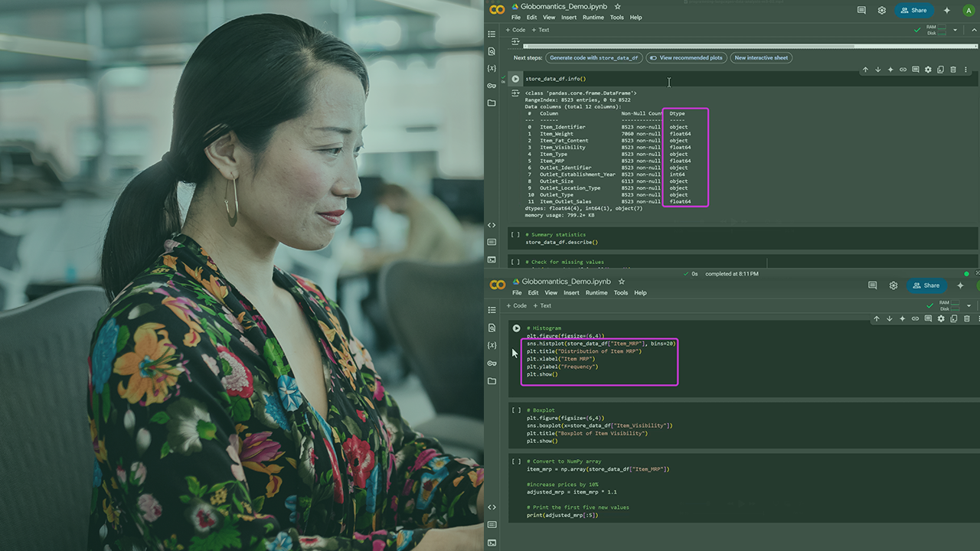Move the Histogram cell up with arrow icon
Screen dimensions: 980x551
877,318
